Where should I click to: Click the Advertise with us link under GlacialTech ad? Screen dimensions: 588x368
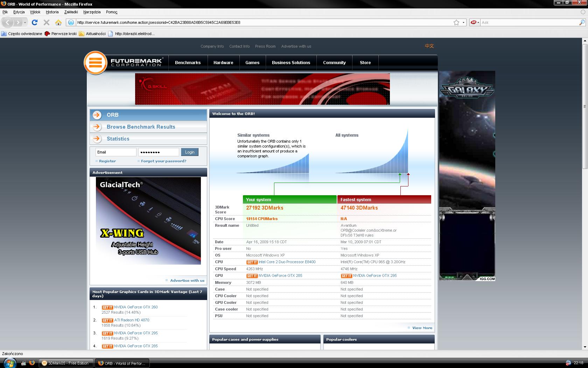187,281
